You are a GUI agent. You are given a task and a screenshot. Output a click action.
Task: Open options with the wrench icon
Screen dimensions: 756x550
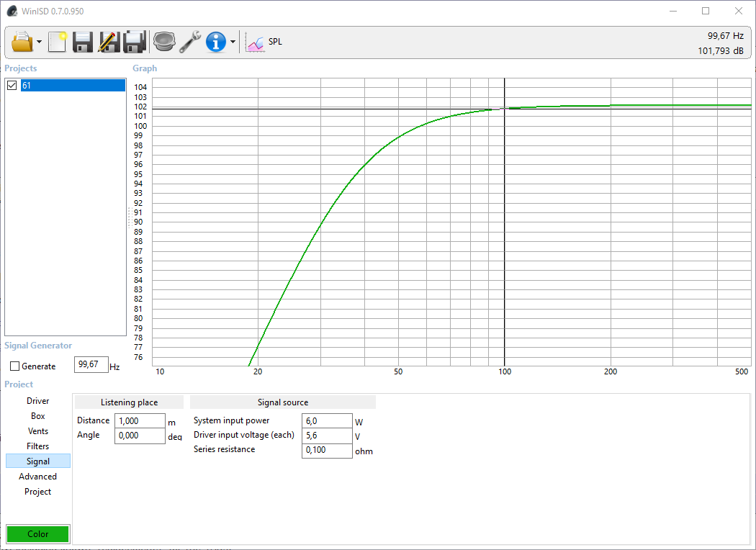[x=190, y=42]
